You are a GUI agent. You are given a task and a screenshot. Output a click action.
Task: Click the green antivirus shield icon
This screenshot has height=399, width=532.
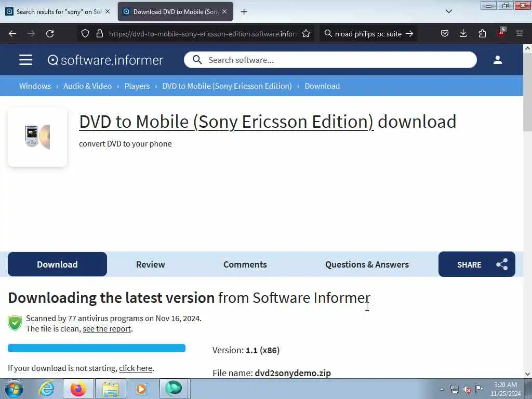pyautogui.click(x=15, y=323)
